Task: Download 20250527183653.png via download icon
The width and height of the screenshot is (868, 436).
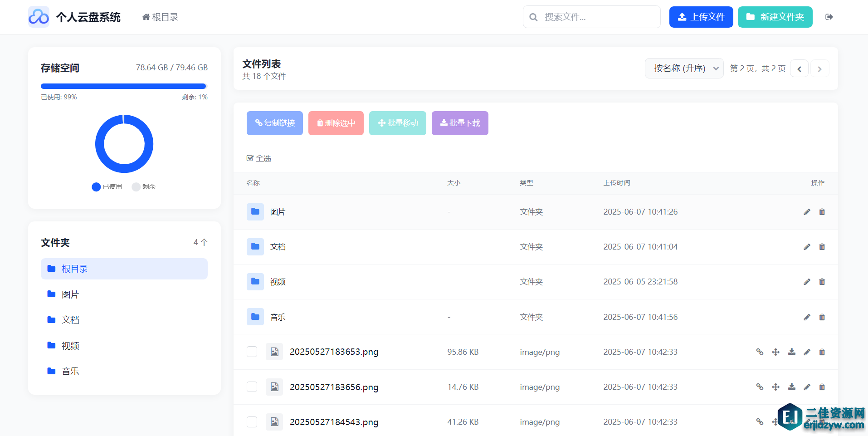Action: click(791, 352)
